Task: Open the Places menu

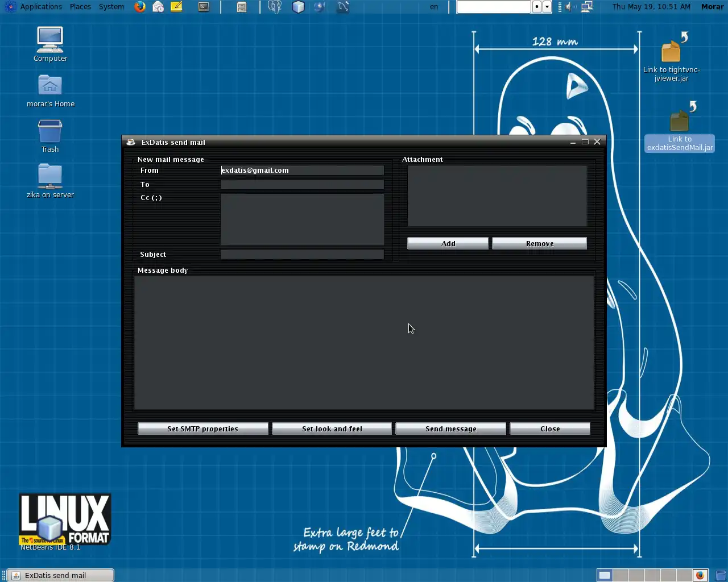Action: 80,7
